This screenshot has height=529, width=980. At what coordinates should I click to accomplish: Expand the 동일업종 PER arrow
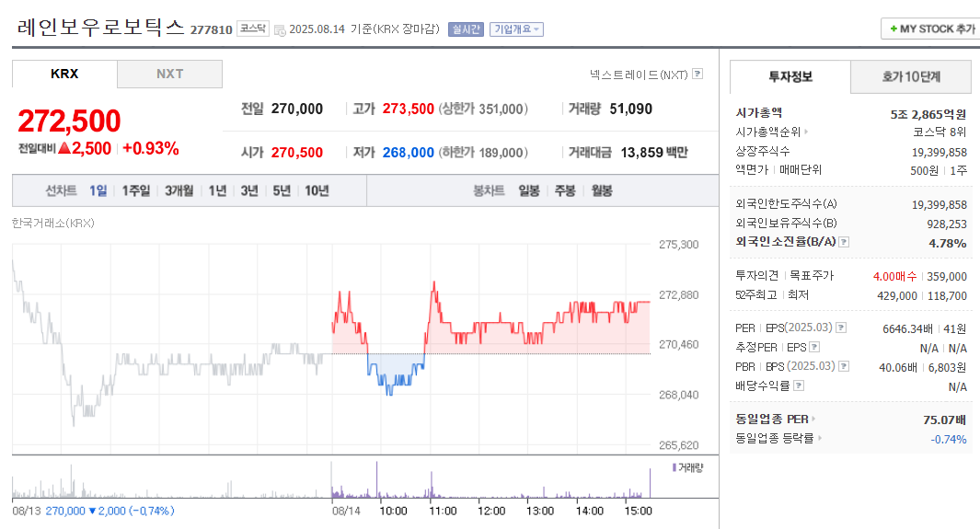pos(813,420)
